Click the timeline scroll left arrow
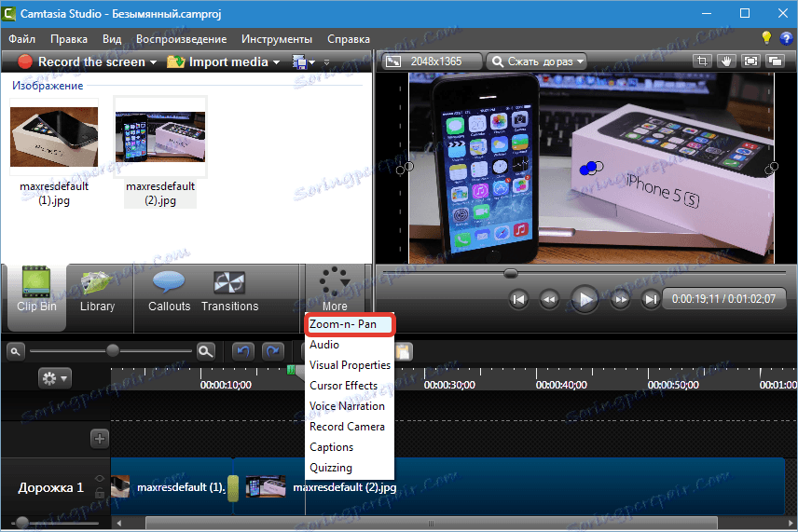Screen dimensions: 798x532 (x=119, y=524)
